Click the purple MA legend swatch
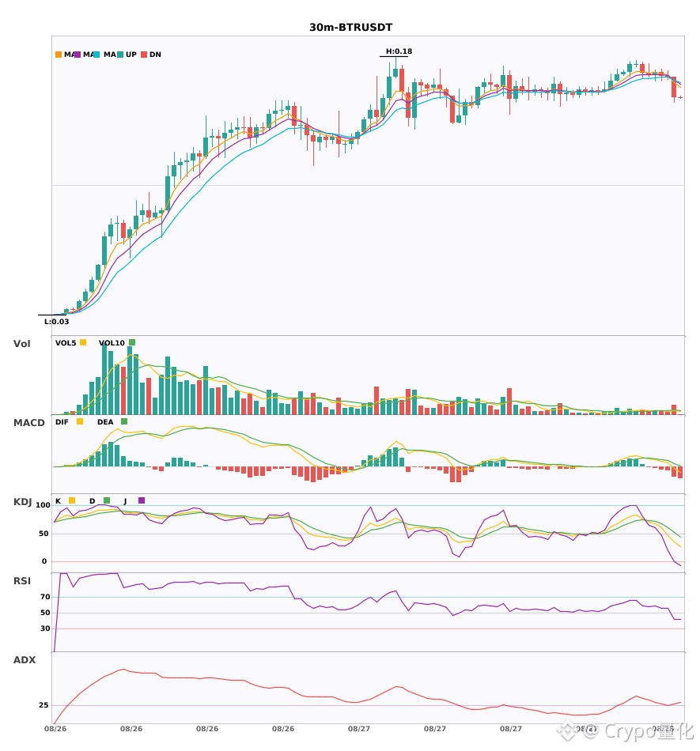Image resolution: width=700 pixels, height=751 pixels. click(x=78, y=55)
